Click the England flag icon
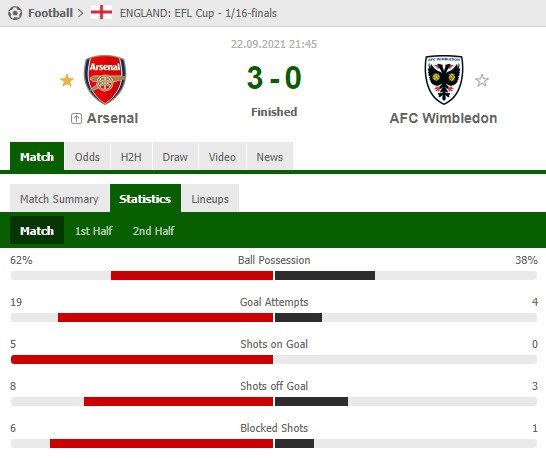Screen dimensions: 546x459 click(x=101, y=13)
